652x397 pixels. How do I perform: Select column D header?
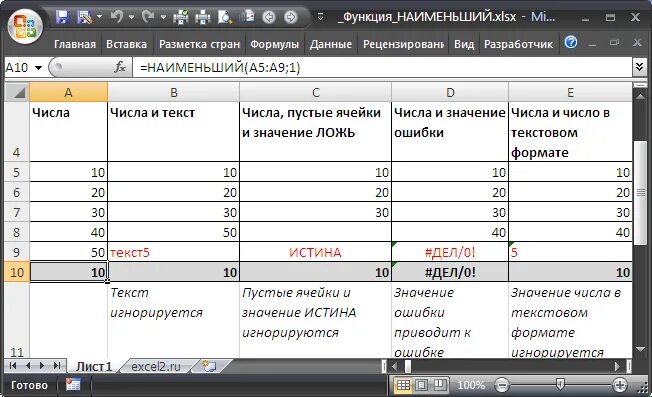click(x=450, y=92)
